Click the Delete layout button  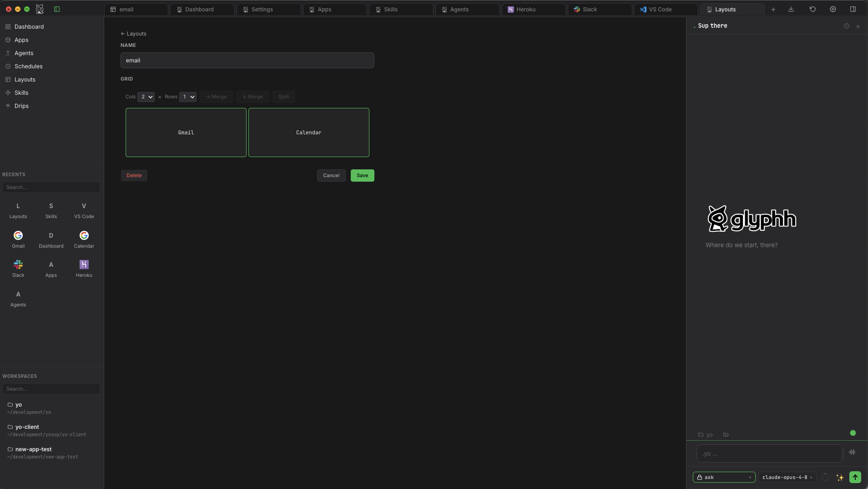pyautogui.click(x=134, y=176)
